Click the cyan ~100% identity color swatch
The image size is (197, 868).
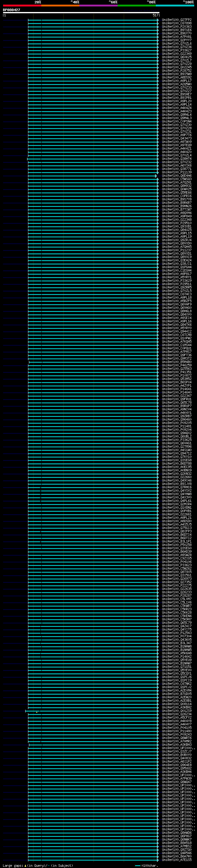[175, 6]
